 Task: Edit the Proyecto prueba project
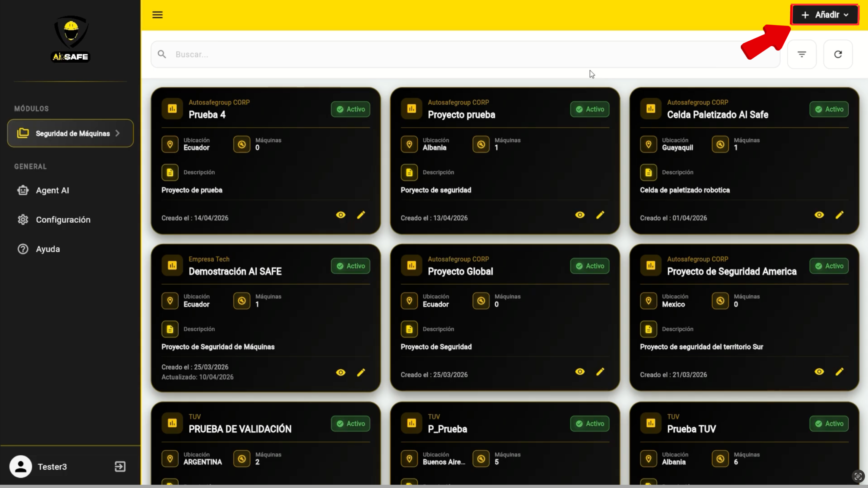(x=600, y=215)
